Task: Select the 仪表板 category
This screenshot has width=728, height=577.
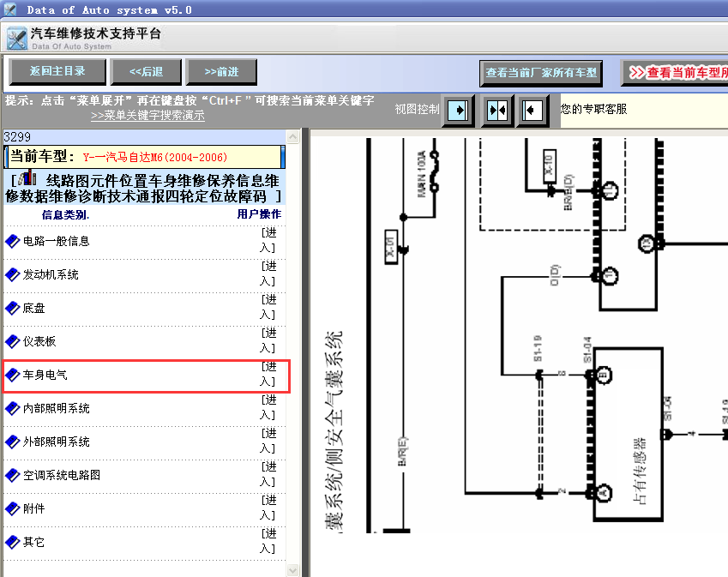Action: (x=39, y=341)
